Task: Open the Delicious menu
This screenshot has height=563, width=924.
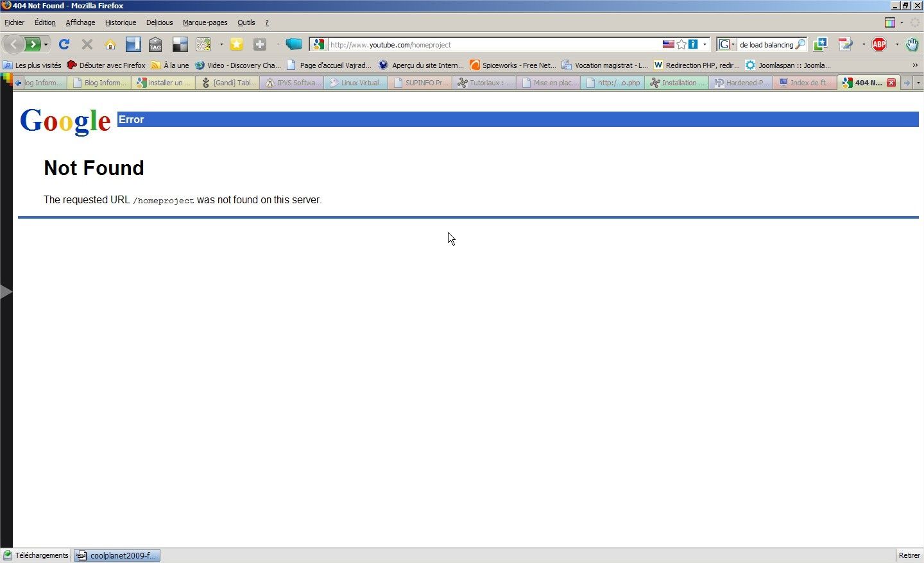Action: 159,22
